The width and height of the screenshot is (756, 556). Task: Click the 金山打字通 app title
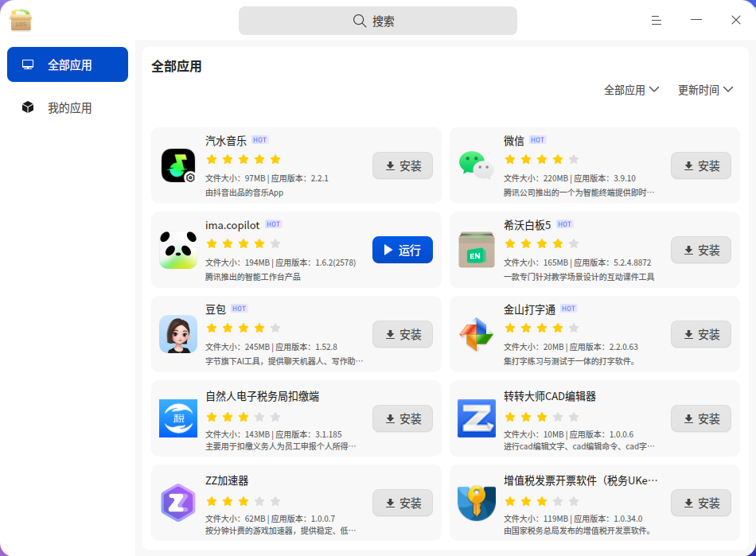[x=529, y=309]
